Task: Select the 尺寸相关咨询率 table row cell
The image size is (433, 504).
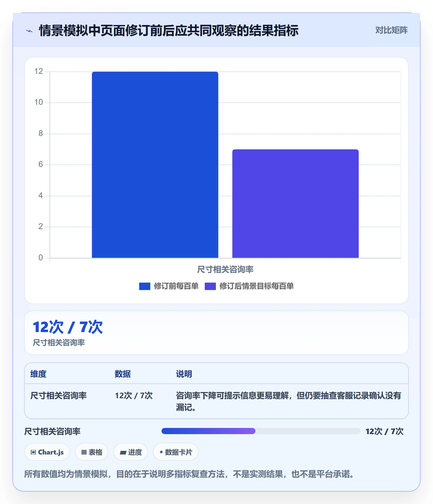Action: click(x=58, y=395)
